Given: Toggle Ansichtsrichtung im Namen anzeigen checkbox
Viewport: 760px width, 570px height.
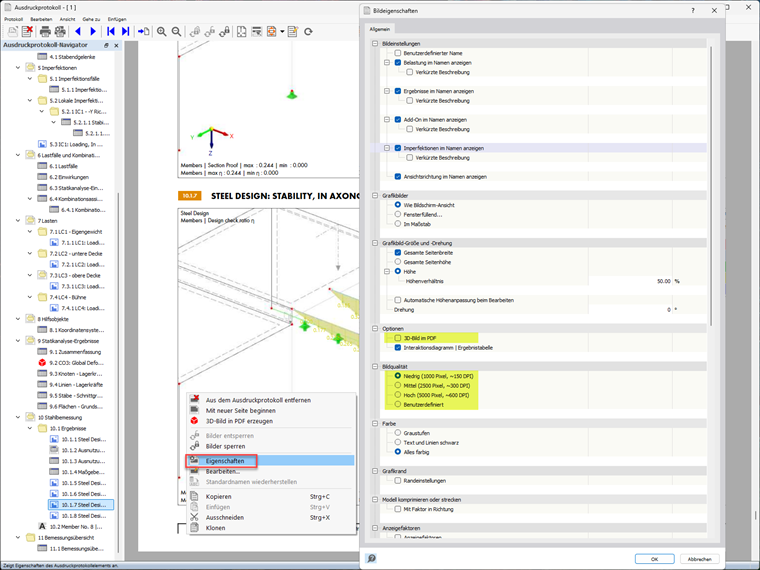Looking at the screenshot, I should coord(397,176).
